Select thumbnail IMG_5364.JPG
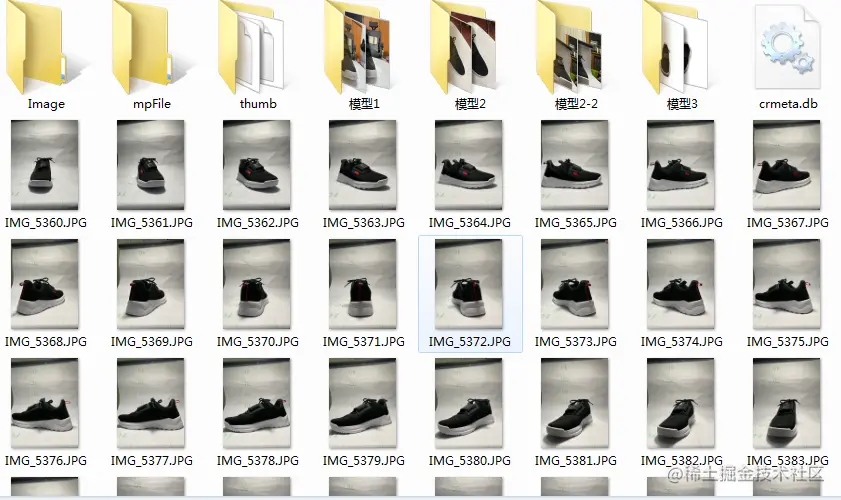841x500 pixels. [469, 165]
